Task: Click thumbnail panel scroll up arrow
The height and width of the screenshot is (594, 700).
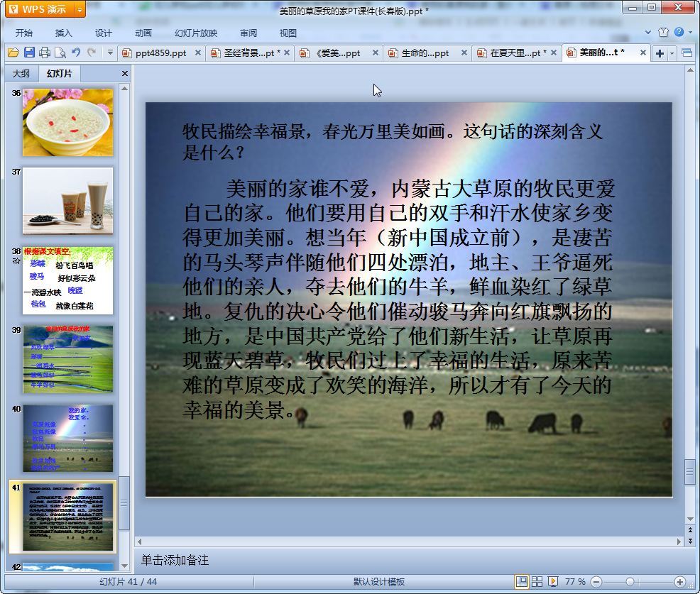Action: [124, 89]
